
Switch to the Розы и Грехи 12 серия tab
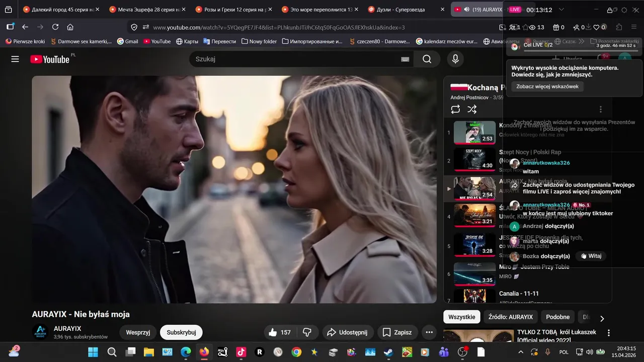[x=234, y=10]
